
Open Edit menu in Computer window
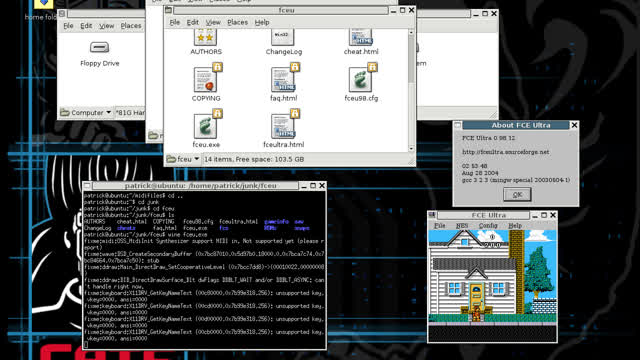(86, 26)
